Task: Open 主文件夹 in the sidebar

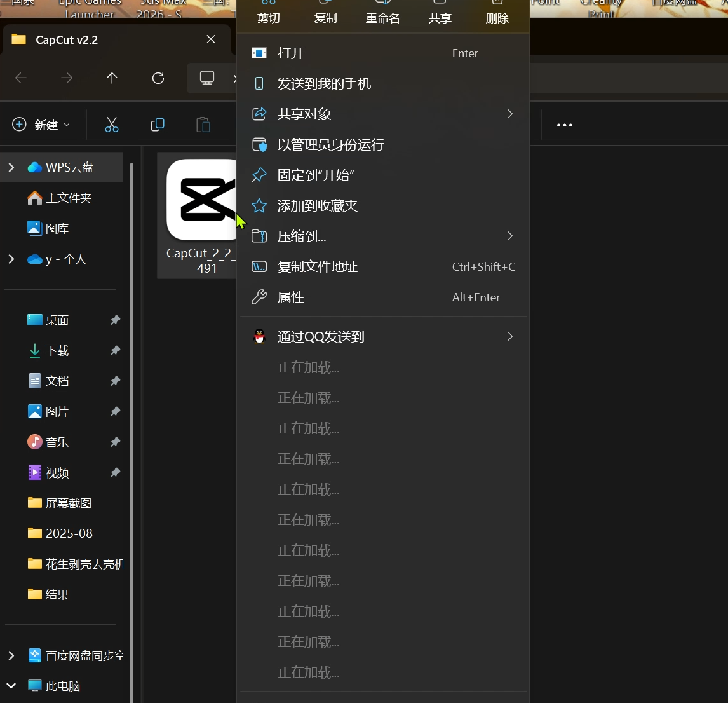Action: click(x=60, y=198)
